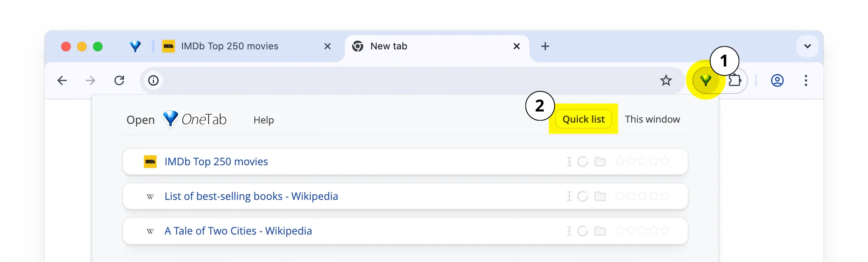Give IMDb Top 250 movies a five-star rating

point(665,161)
